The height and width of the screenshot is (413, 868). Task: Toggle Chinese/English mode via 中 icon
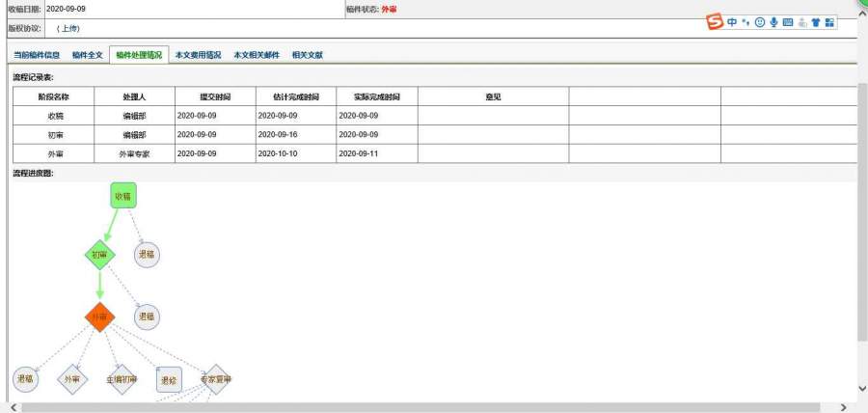click(732, 22)
